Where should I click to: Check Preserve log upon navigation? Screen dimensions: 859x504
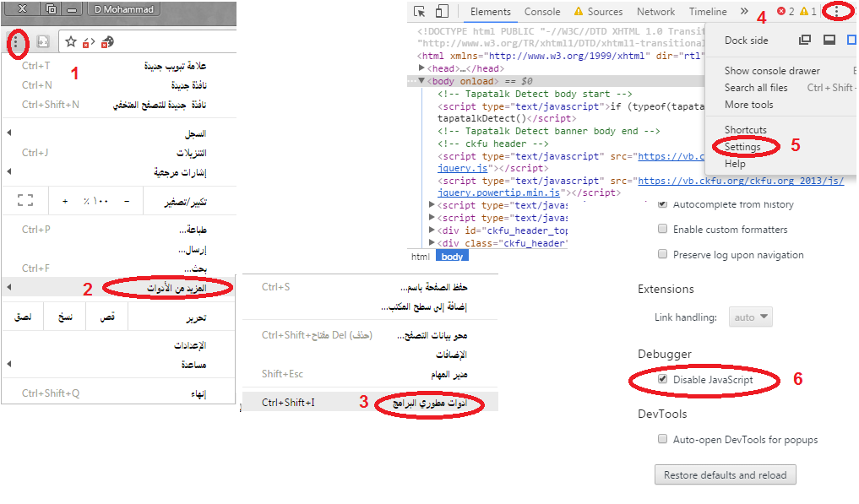(663, 254)
